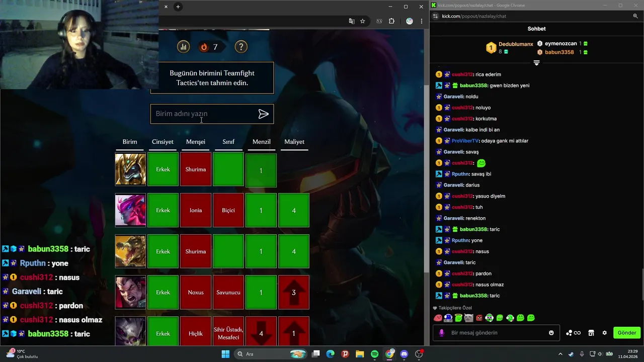Open the emoji picker smiley icon
The image size is (644, 362).
(551, 333)
